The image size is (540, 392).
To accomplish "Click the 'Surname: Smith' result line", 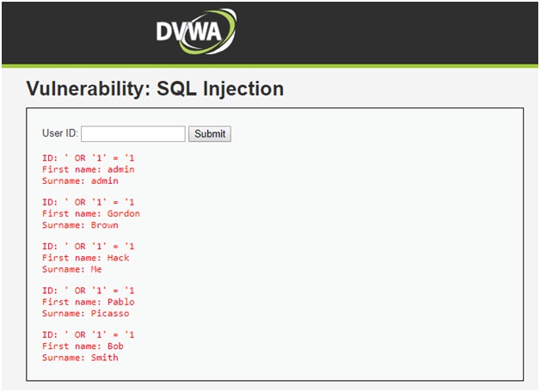I will [80, 358].
